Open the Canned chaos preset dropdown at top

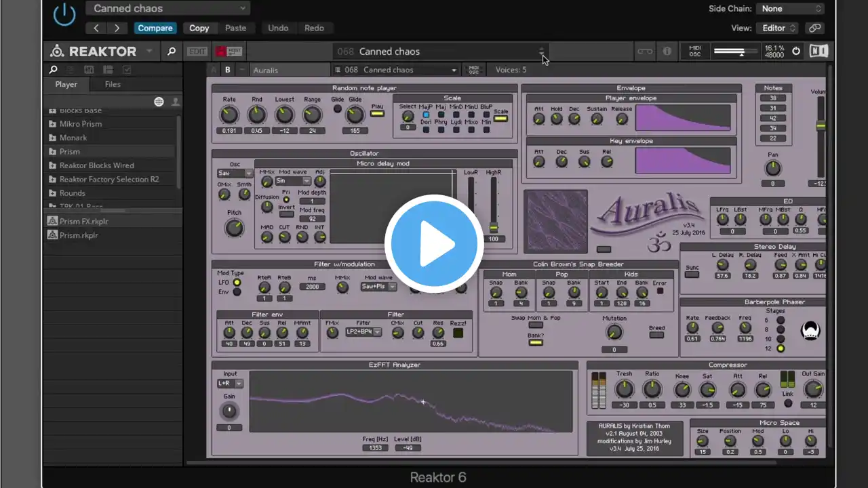tap(167, 8)
